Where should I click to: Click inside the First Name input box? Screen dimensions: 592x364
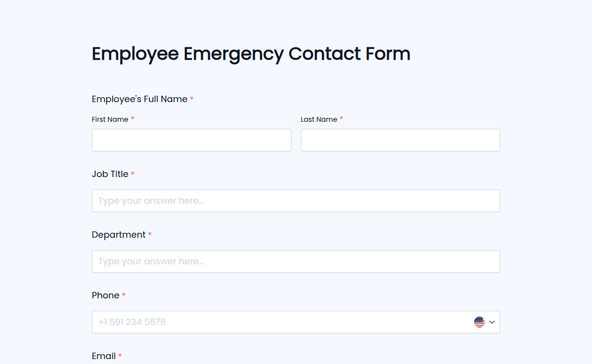(x=191, y=140)
